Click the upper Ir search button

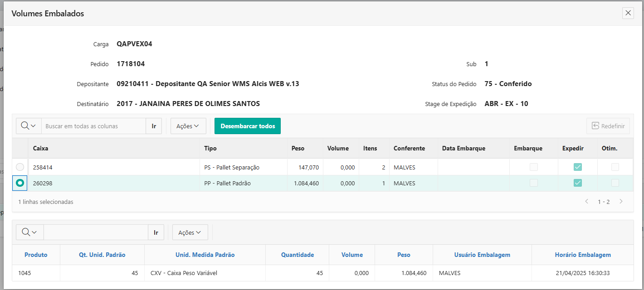[154, 126]
